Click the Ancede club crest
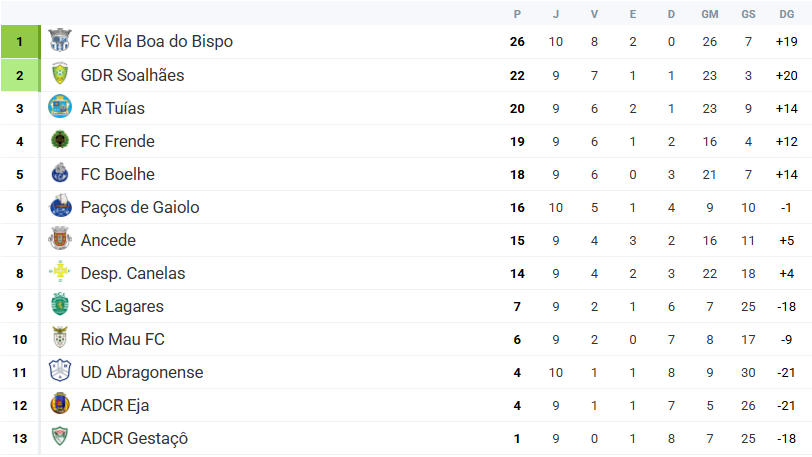This screenshot has width=812, height=457. [60, 240]
